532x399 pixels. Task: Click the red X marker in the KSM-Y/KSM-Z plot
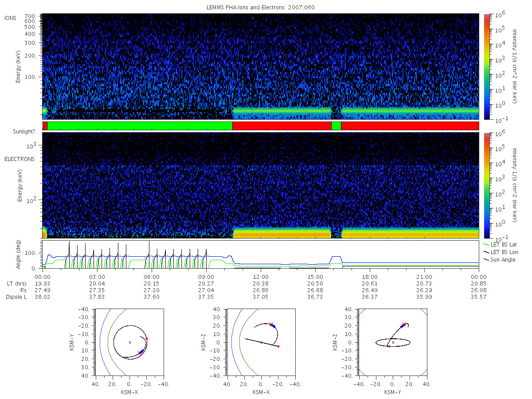click(x=404, y=324)
